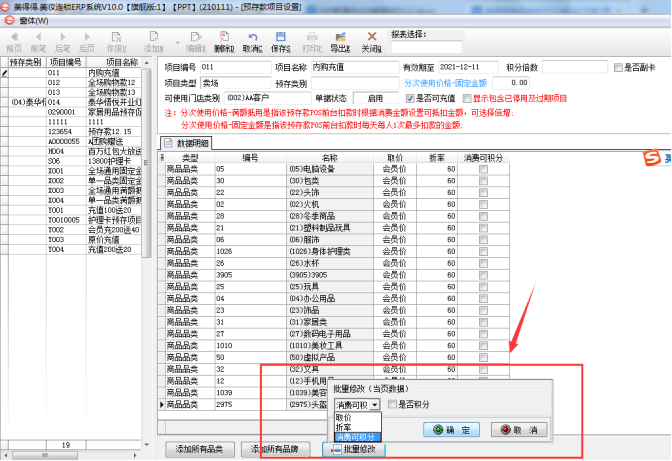
Task: Click the 取价 column header
Action: [x=394, y=158]
